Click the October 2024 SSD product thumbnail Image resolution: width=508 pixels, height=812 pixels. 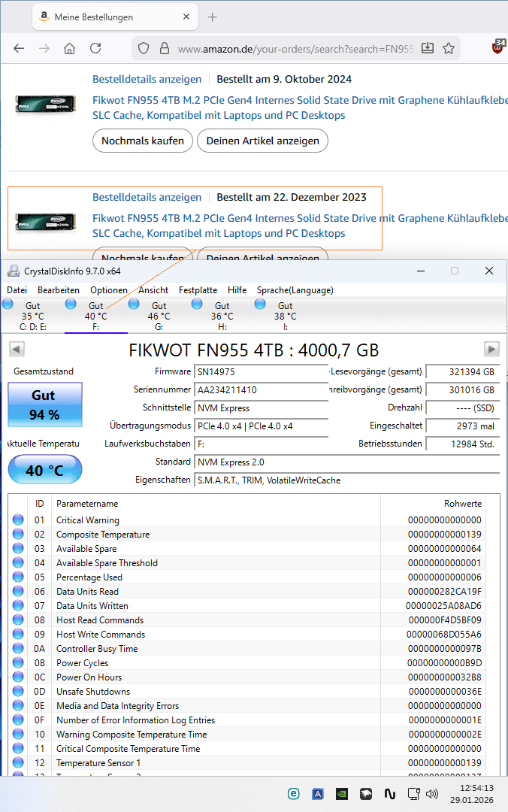[45, 105]
